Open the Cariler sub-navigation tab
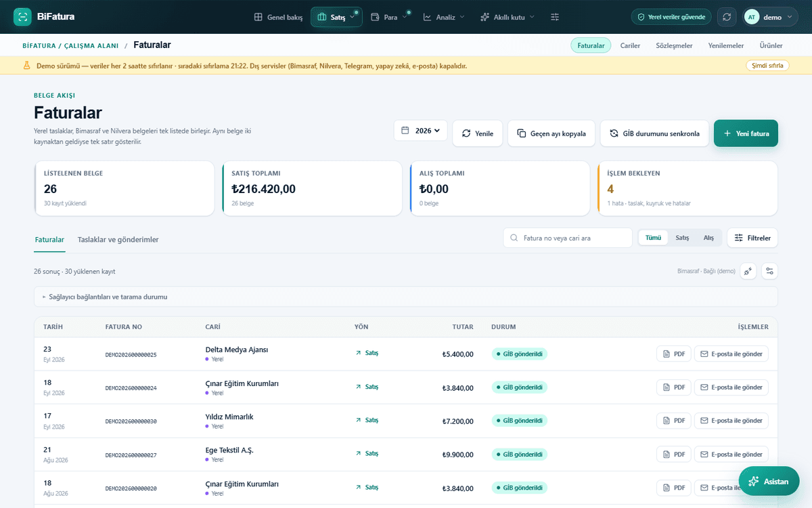The width and height of the screenshot is (812, 508). (x=630, y=45)
